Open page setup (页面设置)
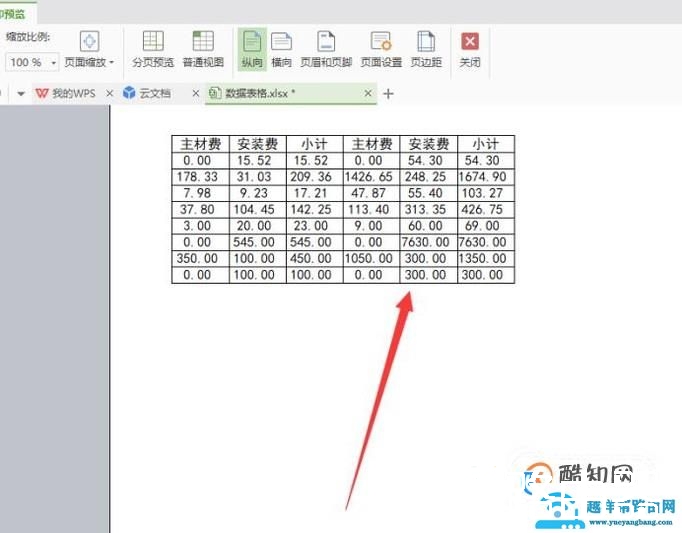 (x=381, y=50)
